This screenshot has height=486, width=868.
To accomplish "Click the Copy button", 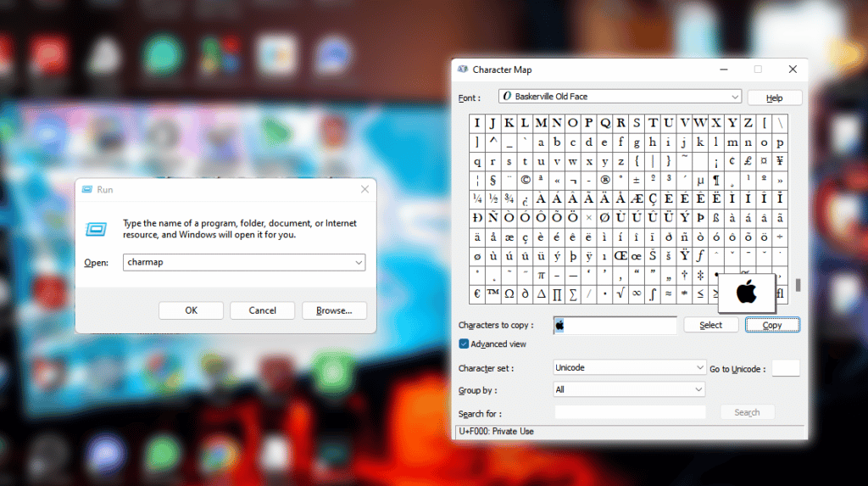I will pos(772,325).
